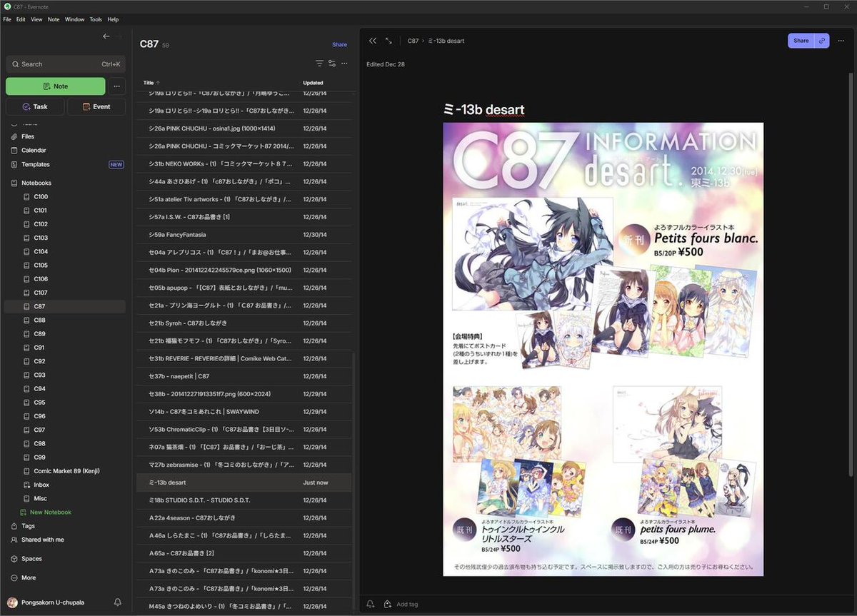Expand note to full screen
The width and height of the screenshot is (857, 616).
389,41
